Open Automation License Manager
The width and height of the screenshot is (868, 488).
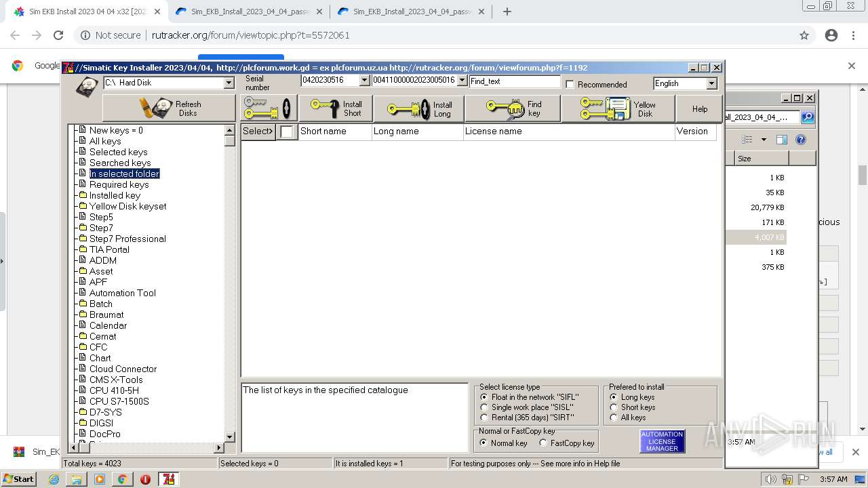662,441
